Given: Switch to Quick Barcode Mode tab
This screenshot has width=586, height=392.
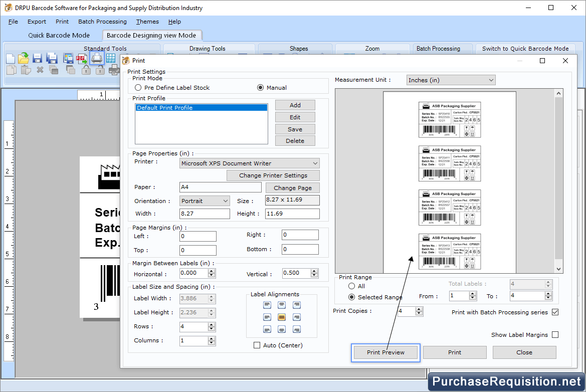Looking at the screenshot, I should [525, 49].
